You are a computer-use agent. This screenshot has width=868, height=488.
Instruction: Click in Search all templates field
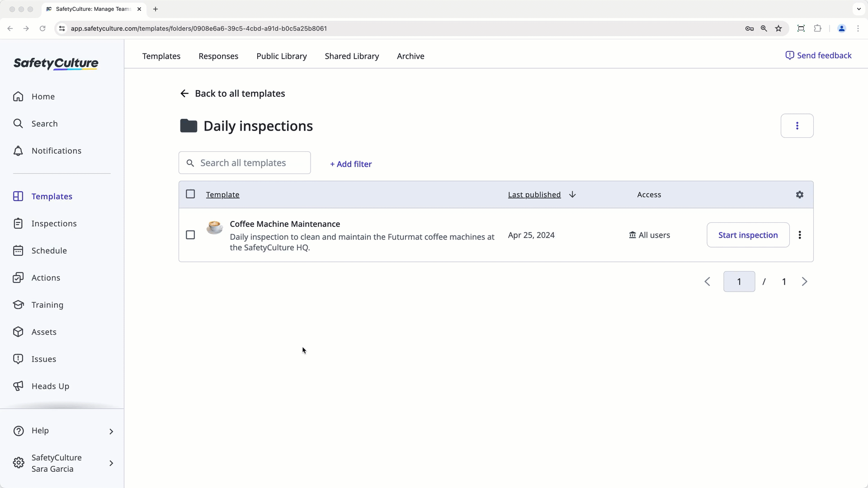pyautogui.click(x=245, y=163)
